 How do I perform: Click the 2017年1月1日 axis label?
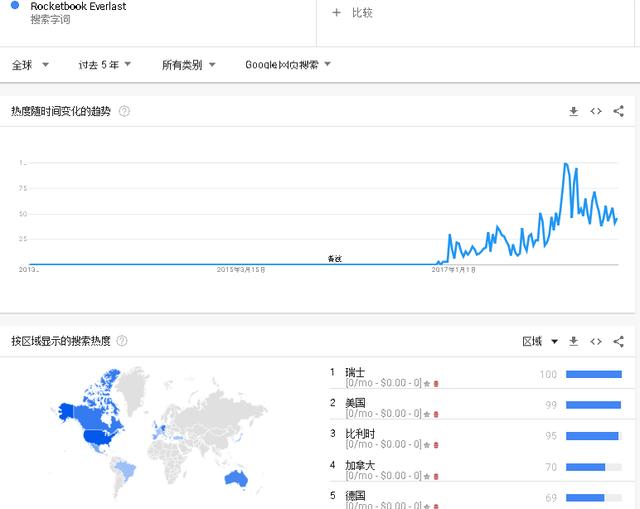point(453,269)
